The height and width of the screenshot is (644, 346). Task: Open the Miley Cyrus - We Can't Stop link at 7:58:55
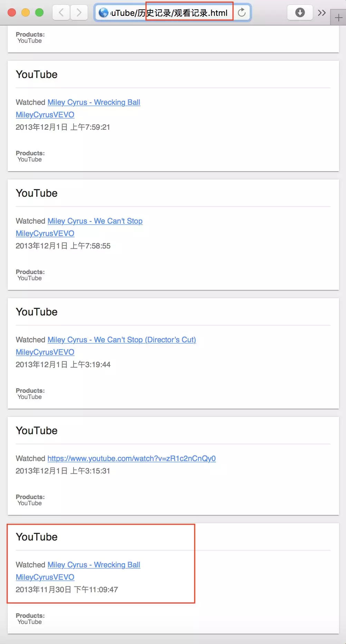point(95,221)
